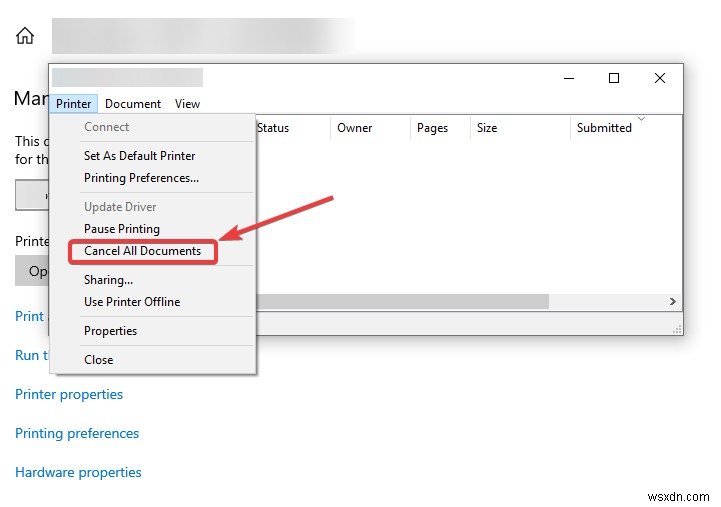Open the Printing preferences link
The image size is (721, 507).
pyautogui.click(x=77, y=433)
